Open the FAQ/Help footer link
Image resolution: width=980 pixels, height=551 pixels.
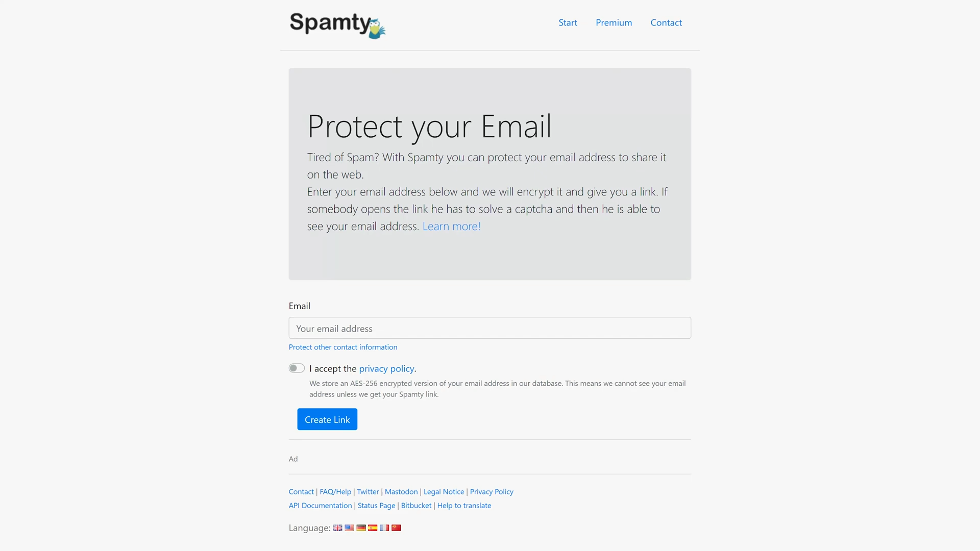[335, 492]
